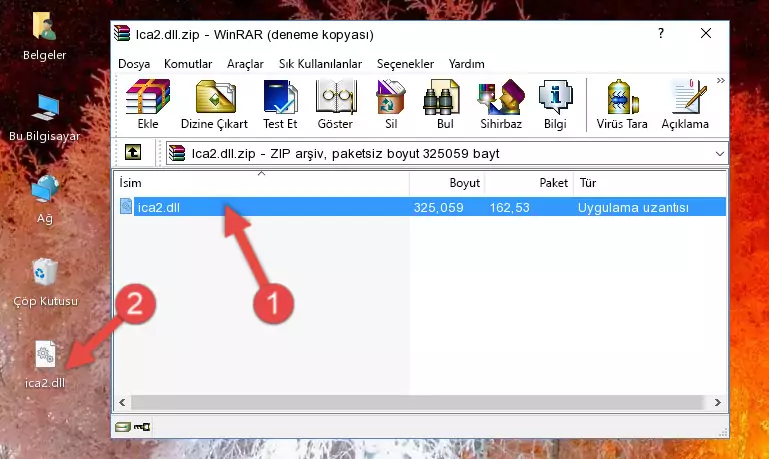Click the horizontal scrollbar right arrow
Image resolution: width=769 pixels, height=459 pixels.
coord(718,402)
